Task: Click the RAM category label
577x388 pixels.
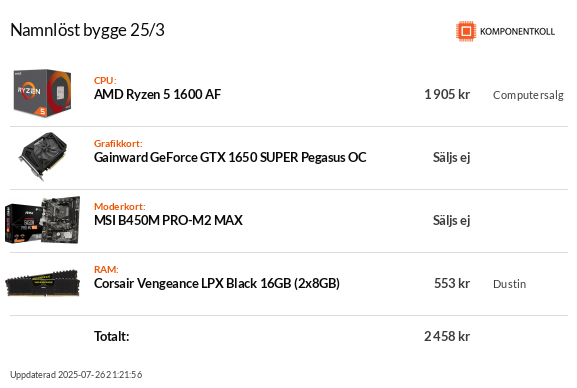Action: (106, 269)
